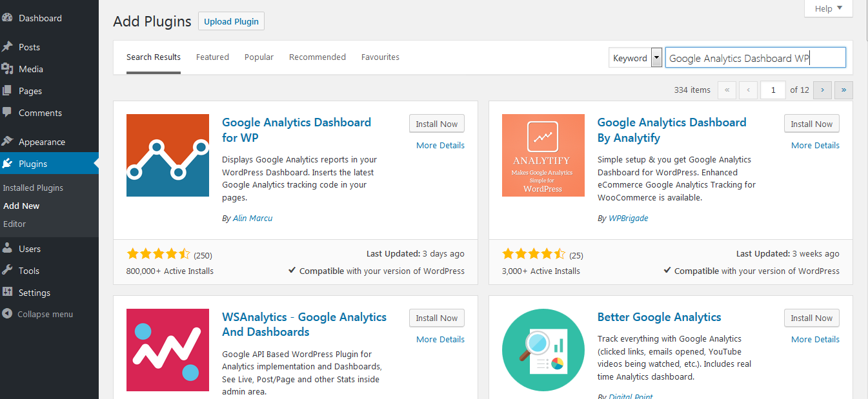Image resolution: width=868 pixels, height=399 pixels.
Task: Click the Posts pushpin icon
Action: [7, 47]
